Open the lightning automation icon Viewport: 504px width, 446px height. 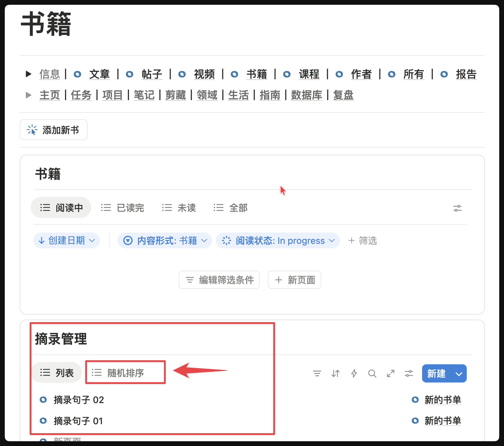click(354, 373)
